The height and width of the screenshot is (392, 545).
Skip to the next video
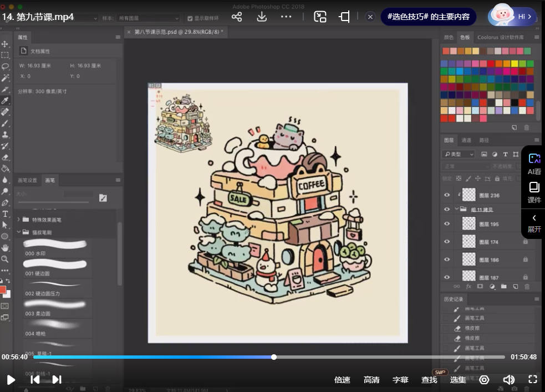click(57, 380)
